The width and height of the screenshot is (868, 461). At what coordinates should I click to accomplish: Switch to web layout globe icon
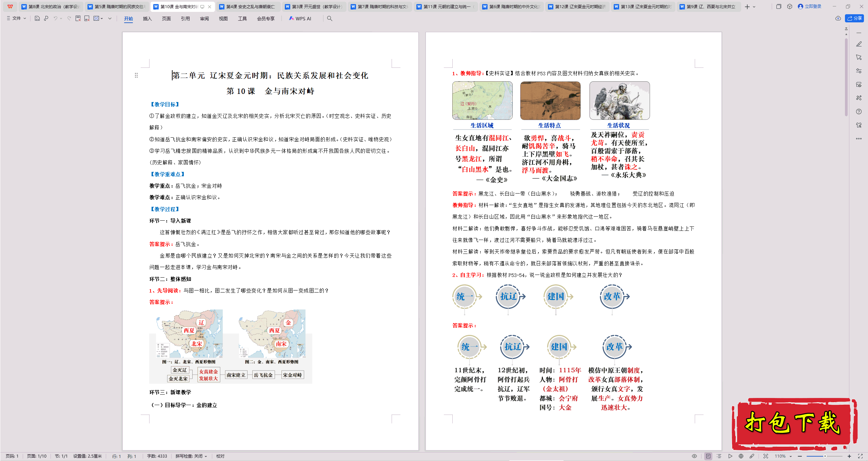[741, 456]
